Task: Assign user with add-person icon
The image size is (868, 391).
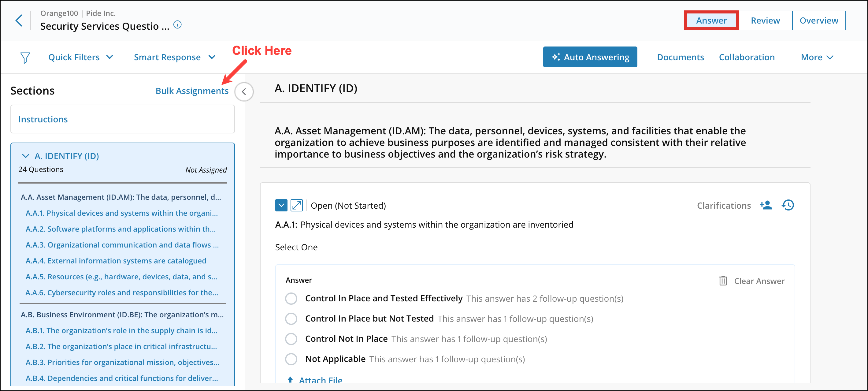Action: pos(766,205)
